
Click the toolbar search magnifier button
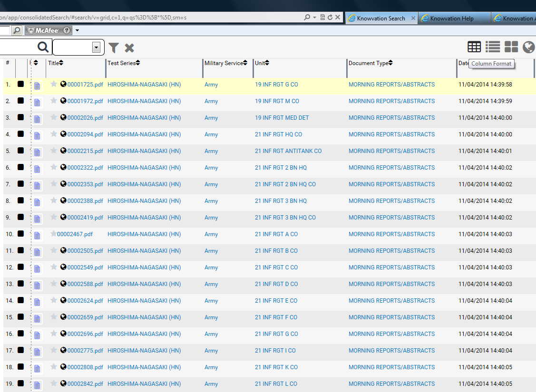coord(17,30)
